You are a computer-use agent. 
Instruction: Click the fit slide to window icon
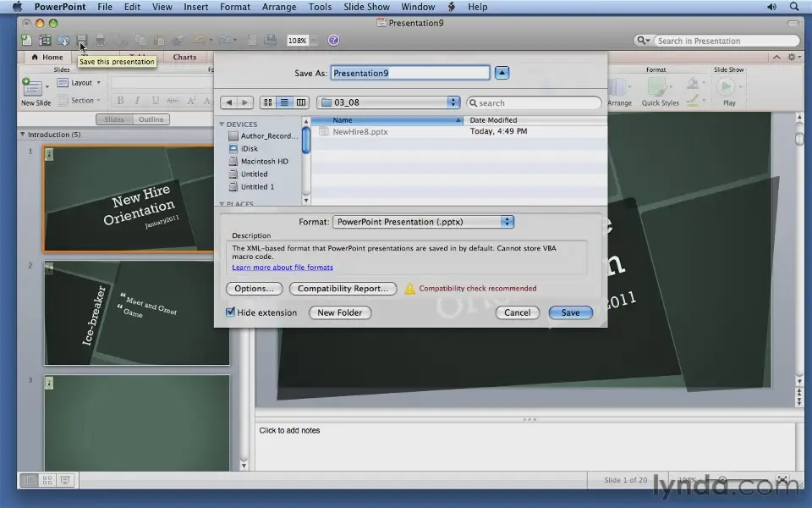[x=782, y=480]
